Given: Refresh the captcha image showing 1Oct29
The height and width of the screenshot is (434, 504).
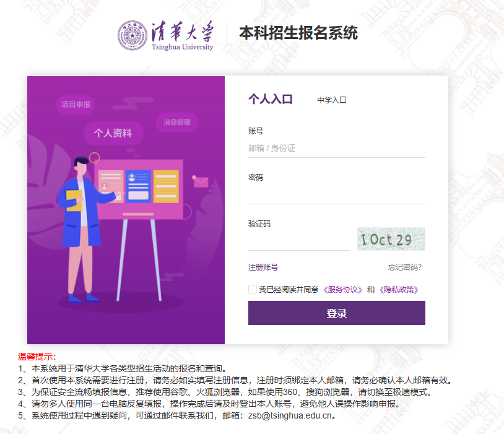Looking at the screenshot, I should click(391, 239).
